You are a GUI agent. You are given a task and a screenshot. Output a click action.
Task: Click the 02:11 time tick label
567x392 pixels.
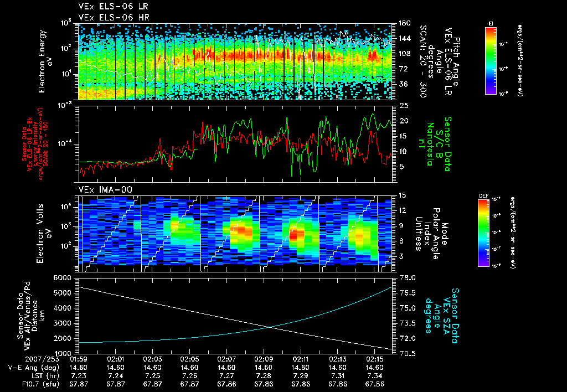[x=300, y=359]
